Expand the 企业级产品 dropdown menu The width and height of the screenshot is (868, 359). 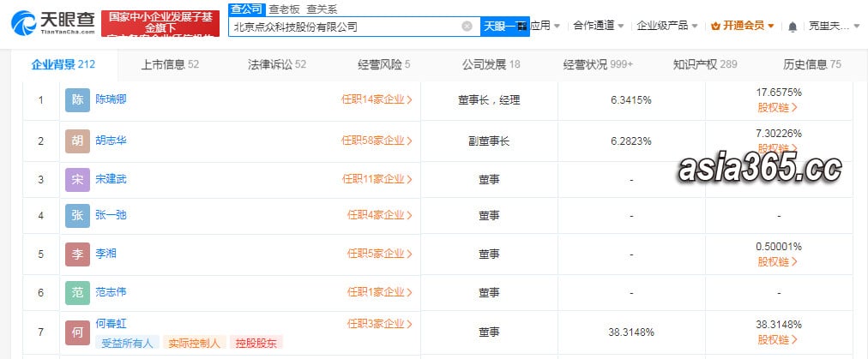point(667,26)
